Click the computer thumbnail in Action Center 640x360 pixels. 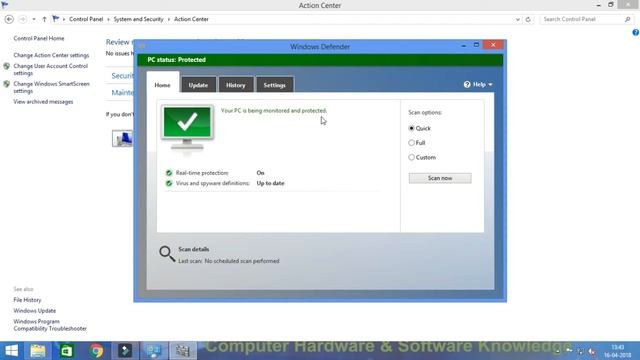pos(122,138)
